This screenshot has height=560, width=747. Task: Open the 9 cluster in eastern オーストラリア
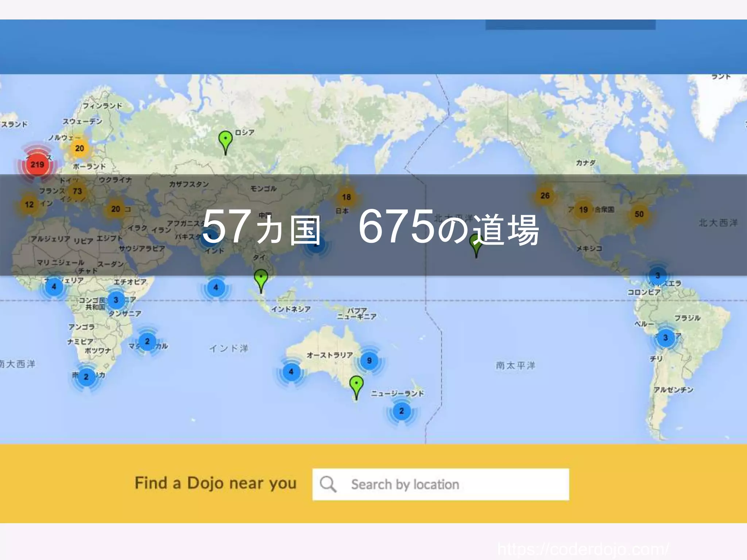[x=369, y=361]
